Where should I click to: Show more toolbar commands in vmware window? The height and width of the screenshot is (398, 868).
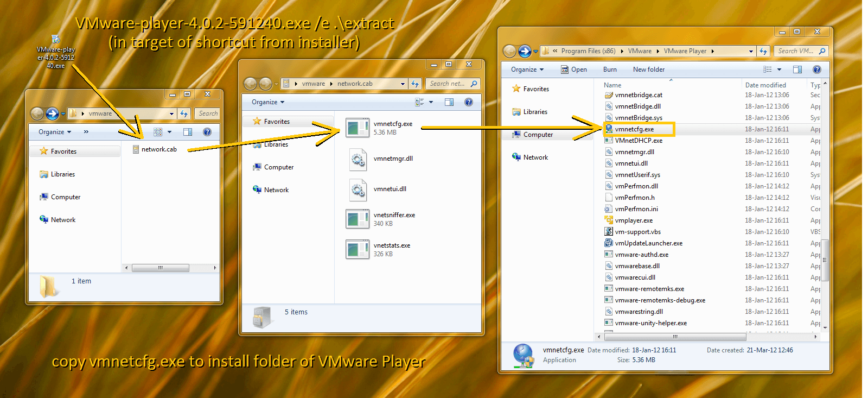pos(86,132)
